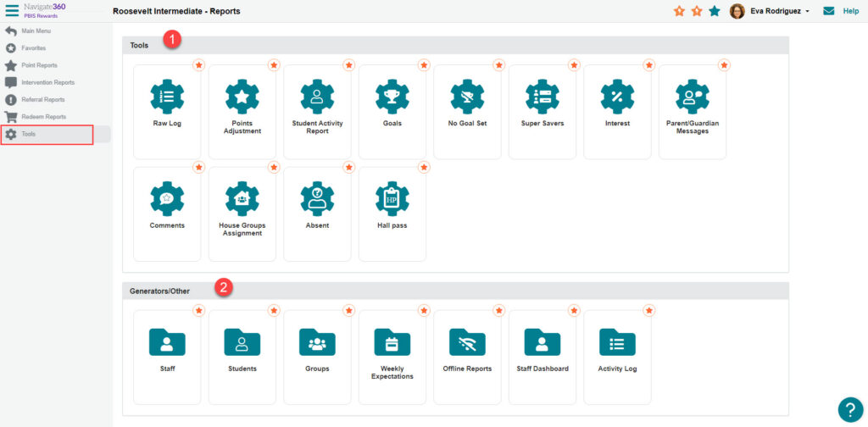The image size is (868, 427).
Task: Select Tools in the sidebar
Action: click(x=55, y=134)
